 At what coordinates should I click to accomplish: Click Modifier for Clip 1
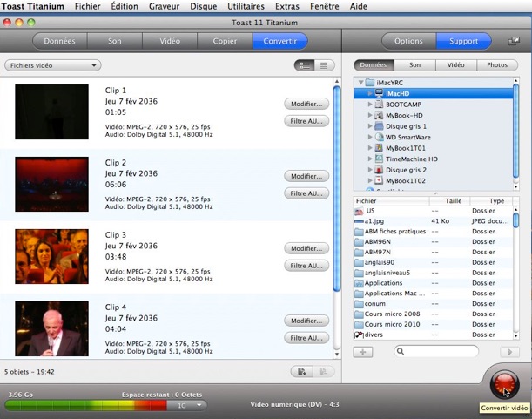(306, 104)
